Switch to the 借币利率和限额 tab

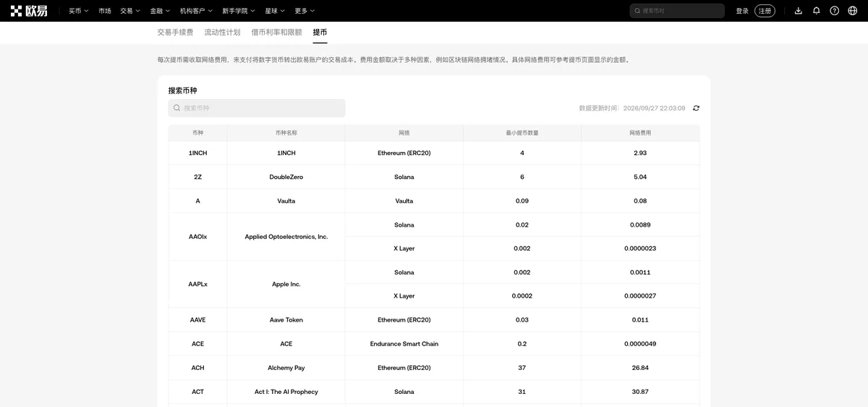(x=276, y=33)
